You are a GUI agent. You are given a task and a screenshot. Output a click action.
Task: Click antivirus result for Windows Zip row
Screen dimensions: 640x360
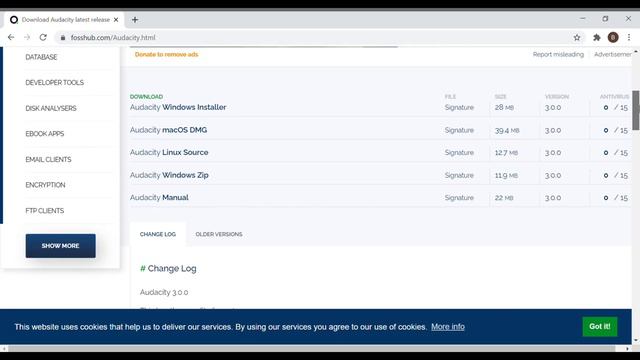[x=616, y=175]
